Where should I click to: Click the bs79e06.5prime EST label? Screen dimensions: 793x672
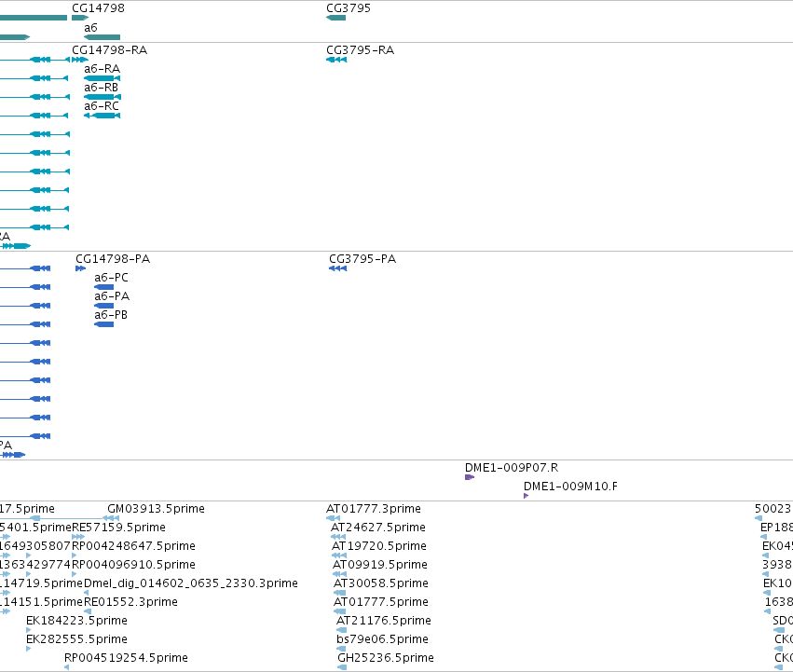[382, 639]
